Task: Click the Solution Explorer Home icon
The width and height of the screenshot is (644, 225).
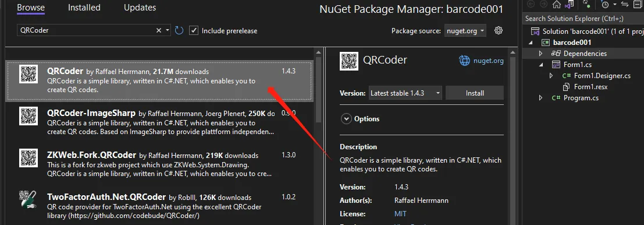Action: pyautogui.click(x=556, y=5)
